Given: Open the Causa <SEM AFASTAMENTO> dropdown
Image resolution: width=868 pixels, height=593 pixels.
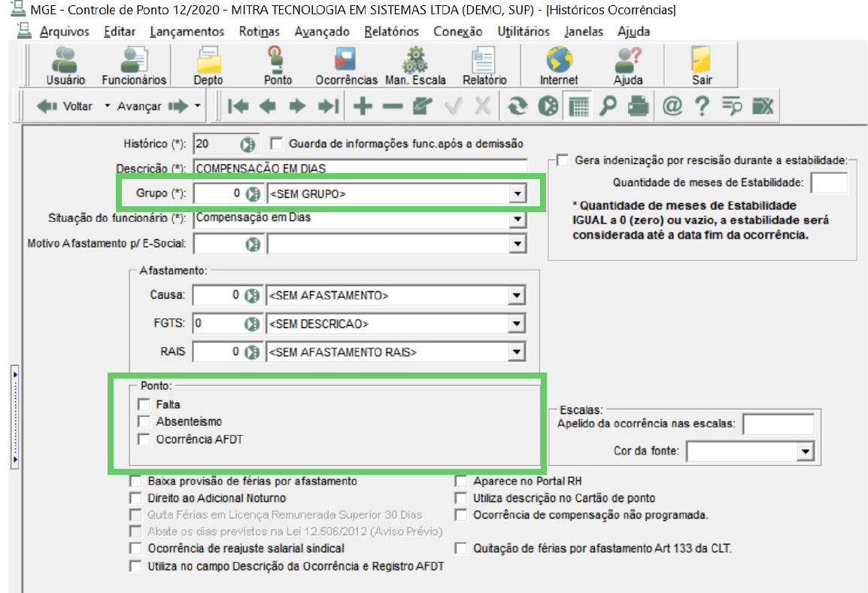Looking at the screenshot, I should pos(516,296).
